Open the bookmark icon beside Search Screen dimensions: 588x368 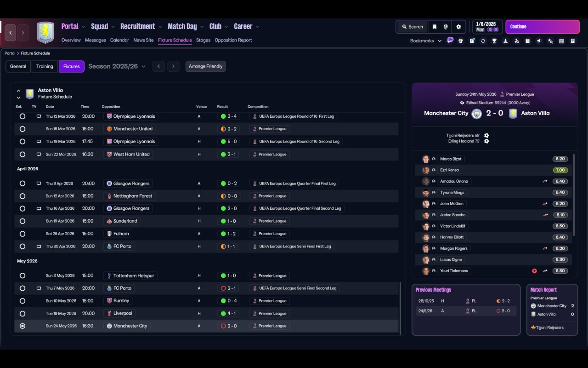(435, 27)
